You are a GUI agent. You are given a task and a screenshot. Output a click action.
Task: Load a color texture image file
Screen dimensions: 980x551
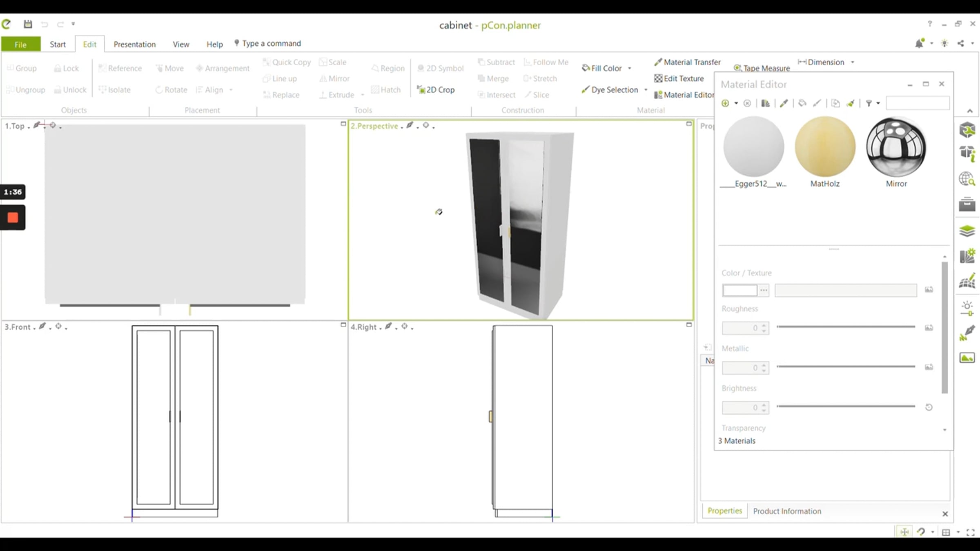pyautogui.click(x=929, y=289)
